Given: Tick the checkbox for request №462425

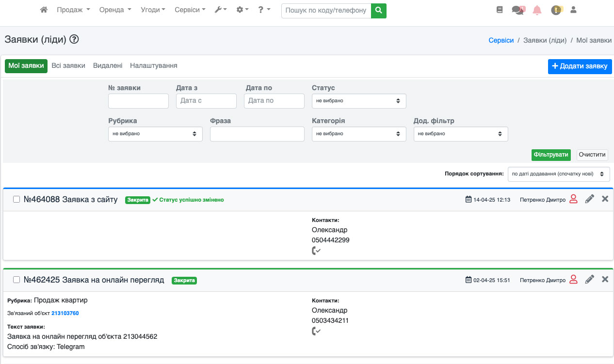Looking at the screenshot, I should 16,280.
